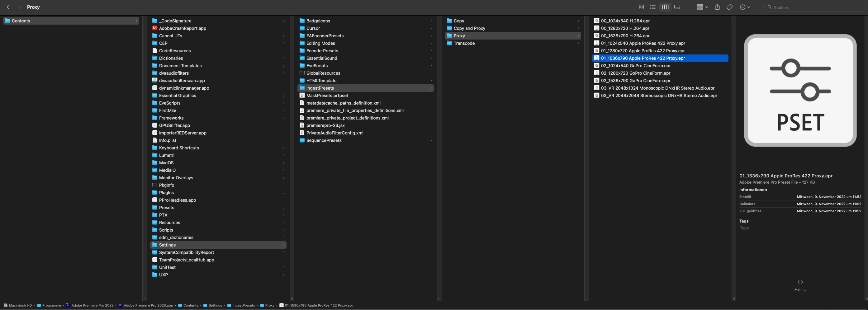Go back with the left arrow
868x310 pixels.
(x=8, y=7)
